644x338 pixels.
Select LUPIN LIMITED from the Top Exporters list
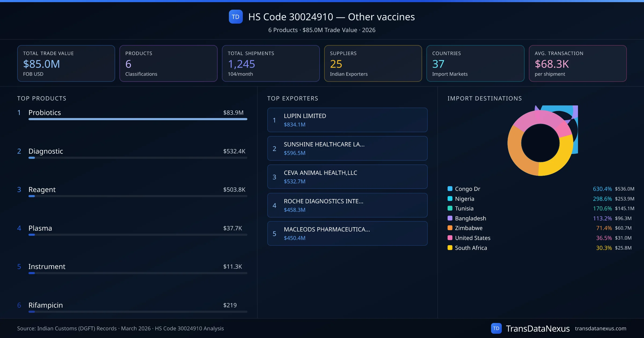(x=347, y=120)
